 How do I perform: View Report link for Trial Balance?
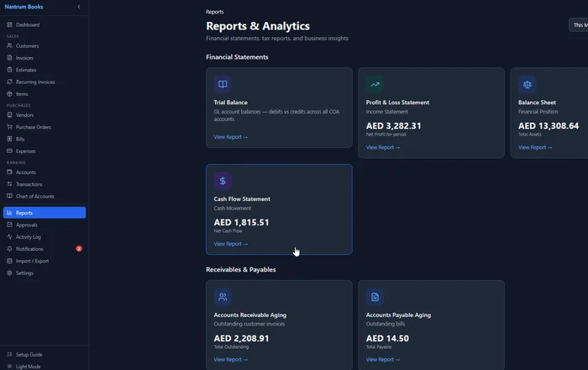[231, 137]
